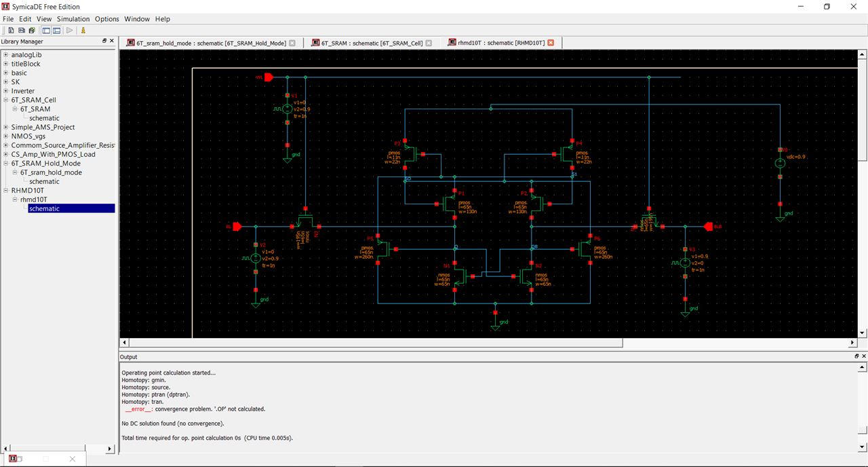The height and width of the screenshot is (467, 868).
Task: Open the Help menu
Action: (x=163, y=19)
